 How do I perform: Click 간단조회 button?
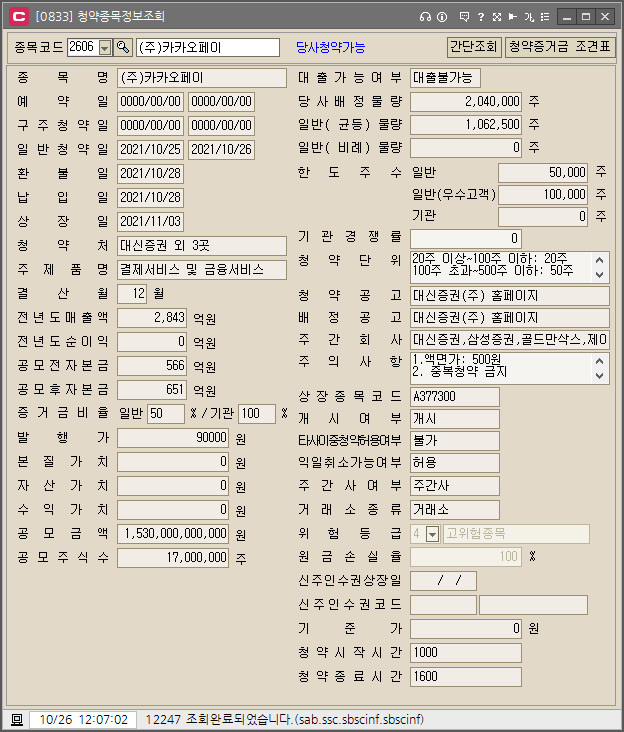tap(474, 47)
